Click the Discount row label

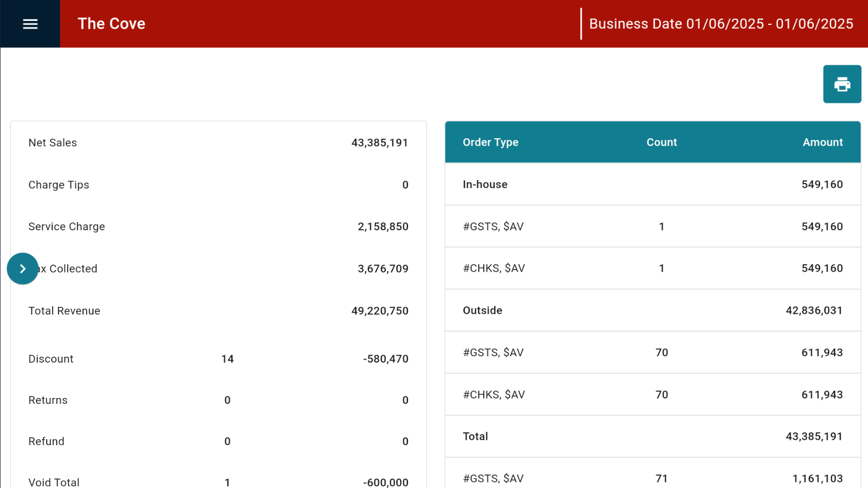(x=51, y=359)
